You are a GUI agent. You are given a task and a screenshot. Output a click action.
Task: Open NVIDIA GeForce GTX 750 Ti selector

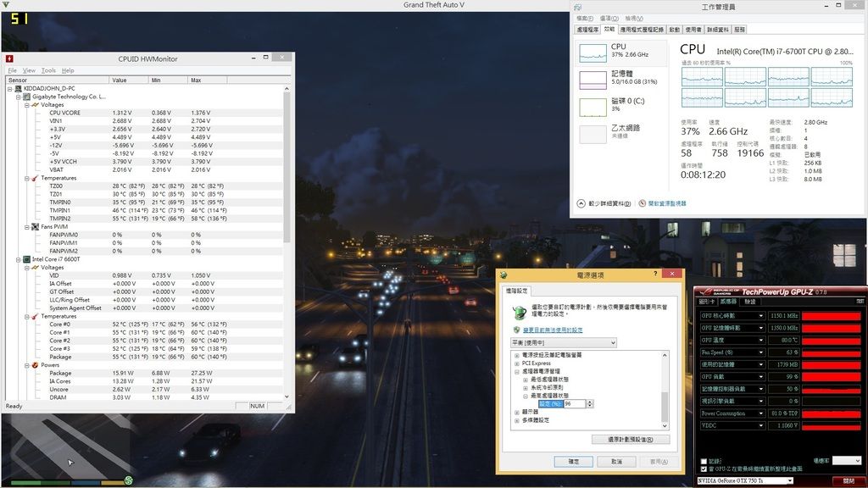[745, 481]
